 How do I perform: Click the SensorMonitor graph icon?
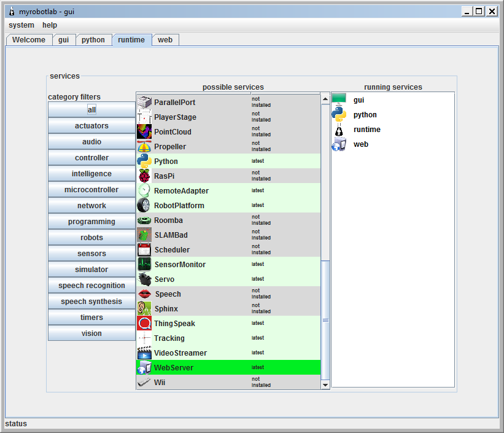click(x=144, y=265)
